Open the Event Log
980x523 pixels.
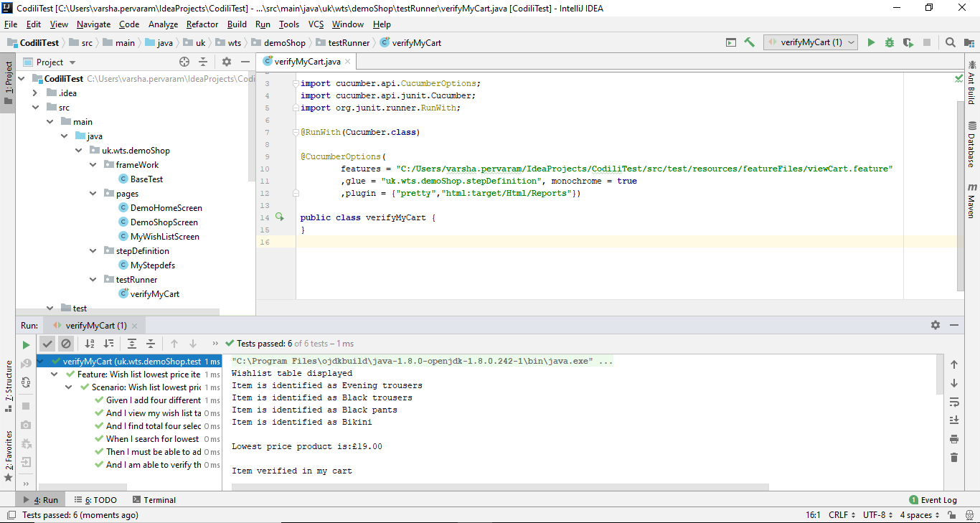click(x=933, y=500)
